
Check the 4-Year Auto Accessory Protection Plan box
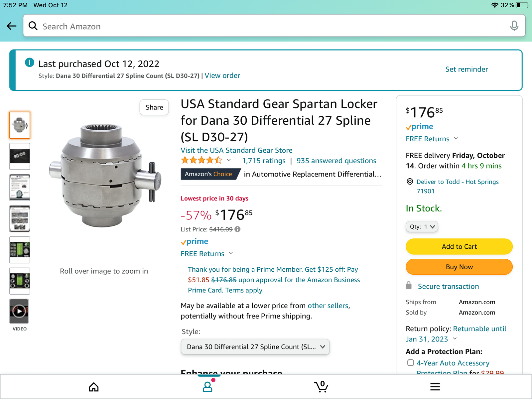pyautogui.click(x=411, y=363)
